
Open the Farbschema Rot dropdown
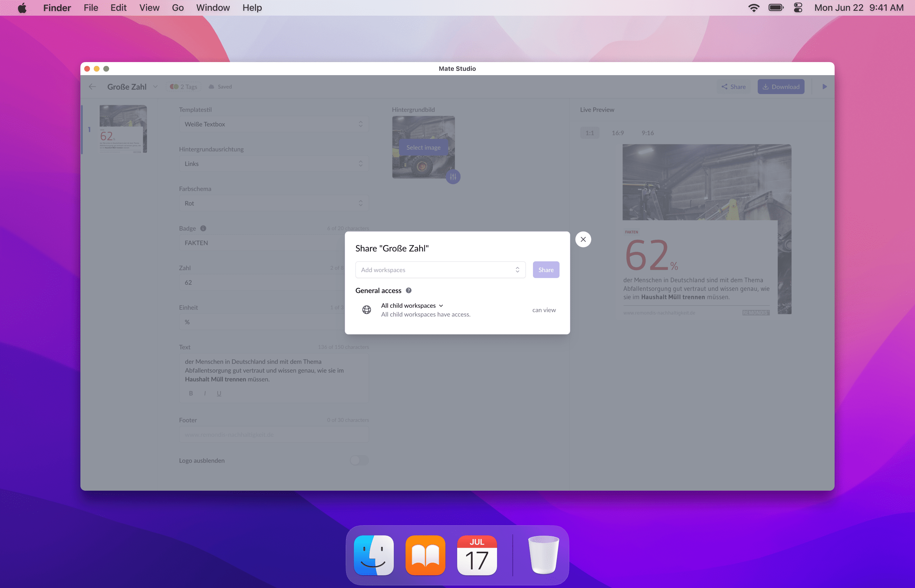tap(274, 204)
